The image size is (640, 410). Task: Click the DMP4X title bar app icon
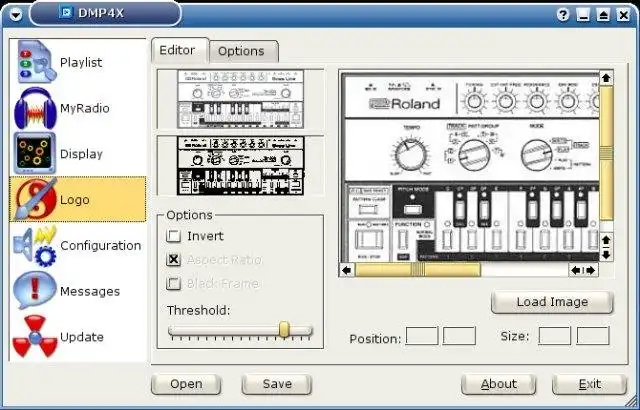(65, 13)
